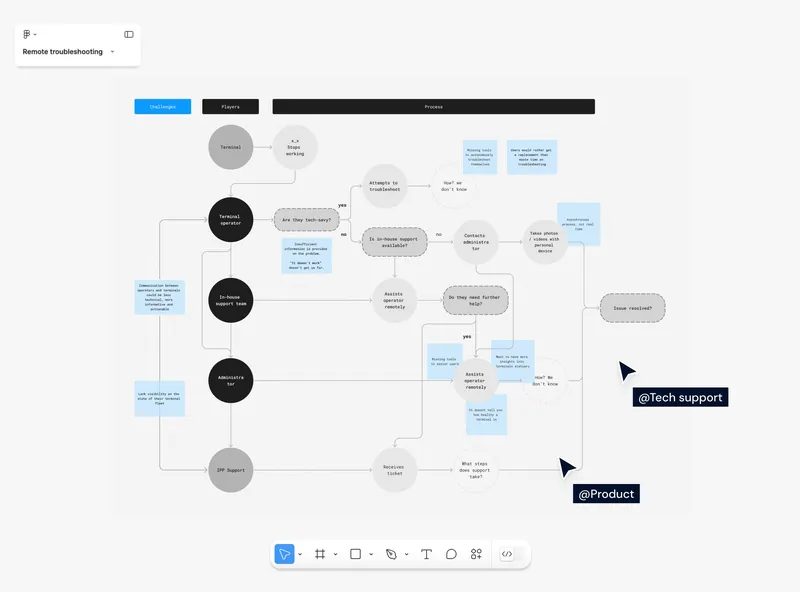Click the @Tech support cursor label
Viewport: 800px width, 592px height.
click(680, 397)
